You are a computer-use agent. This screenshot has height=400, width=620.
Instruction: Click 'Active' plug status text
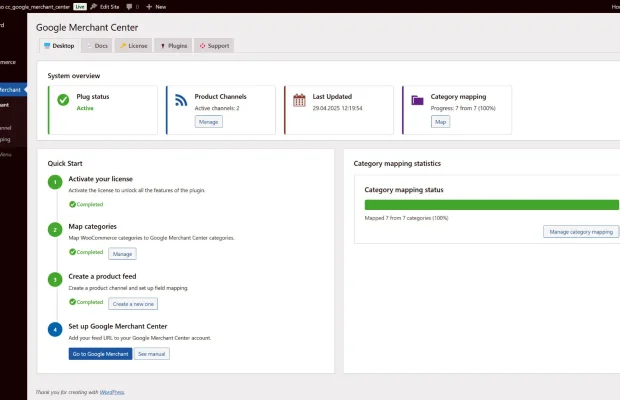(x=85, y=108)
